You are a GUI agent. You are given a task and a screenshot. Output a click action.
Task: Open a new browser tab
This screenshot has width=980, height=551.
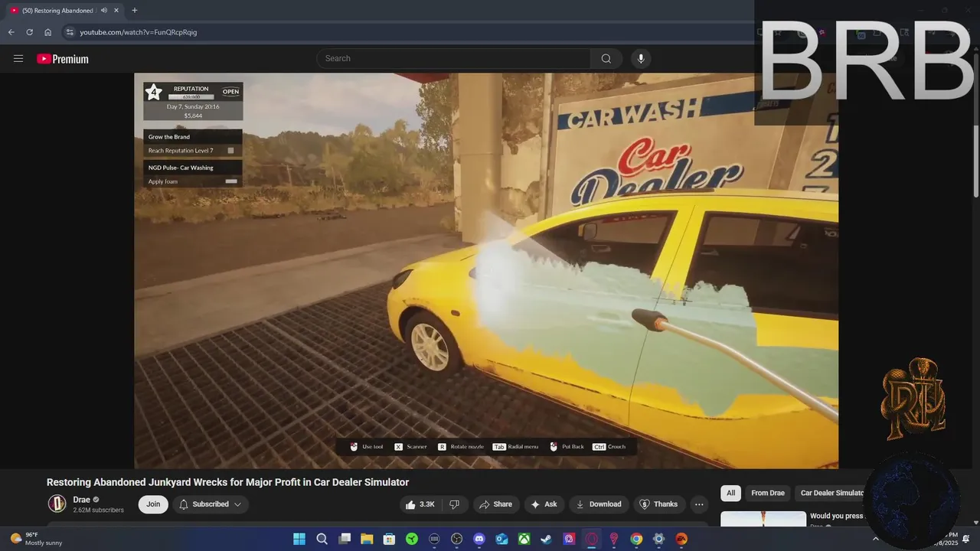[135, 11]
